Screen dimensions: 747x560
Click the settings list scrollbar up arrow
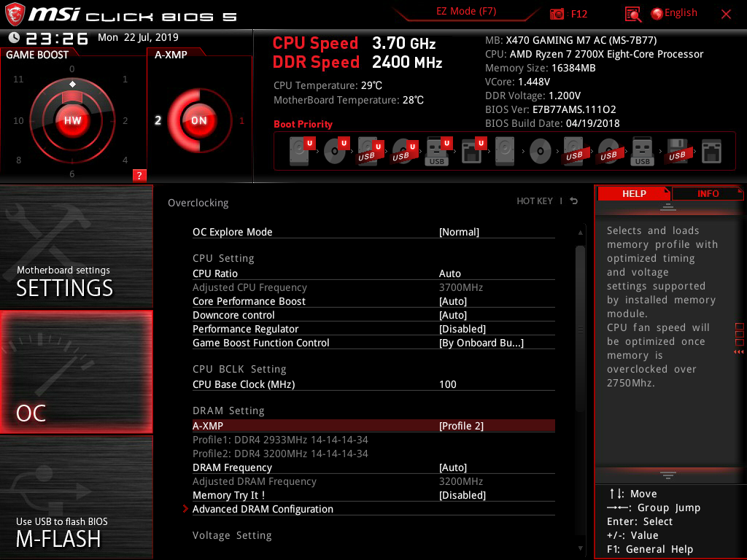coord(580,233)
